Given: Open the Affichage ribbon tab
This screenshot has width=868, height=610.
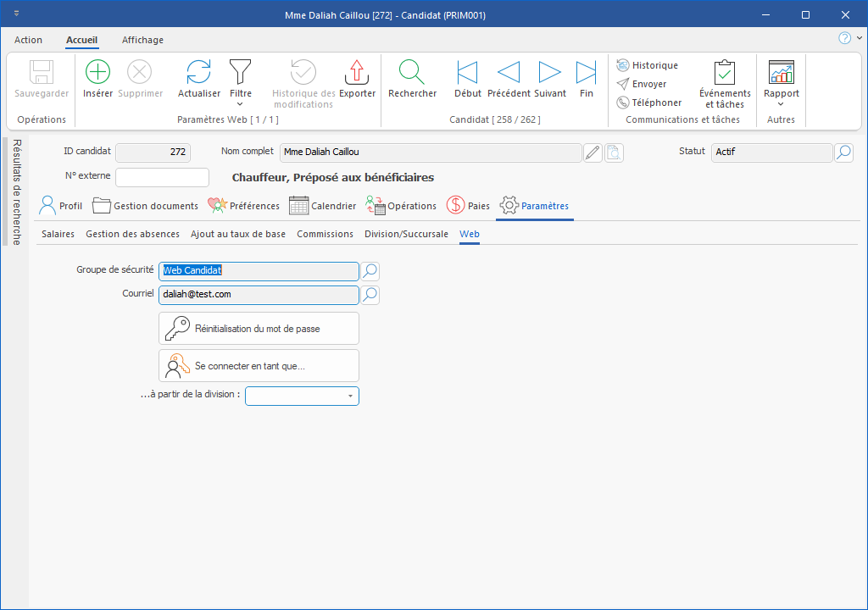Looking at the screenshot, I should point(142,40).
